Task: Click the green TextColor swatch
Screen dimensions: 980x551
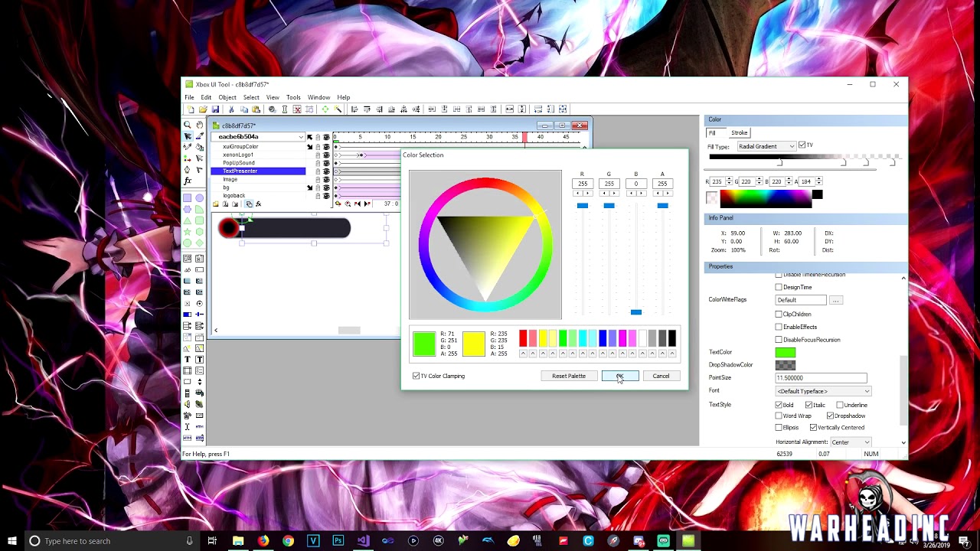Action: pos(786,352)
